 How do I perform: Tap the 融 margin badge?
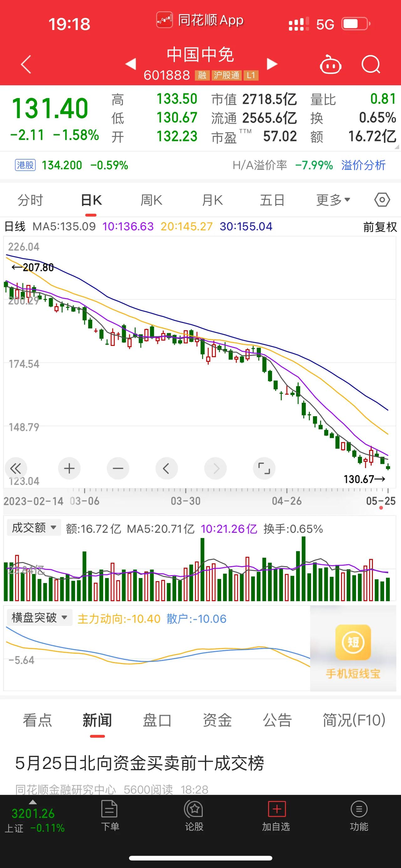pyautogui.click(x=202, y=75)
